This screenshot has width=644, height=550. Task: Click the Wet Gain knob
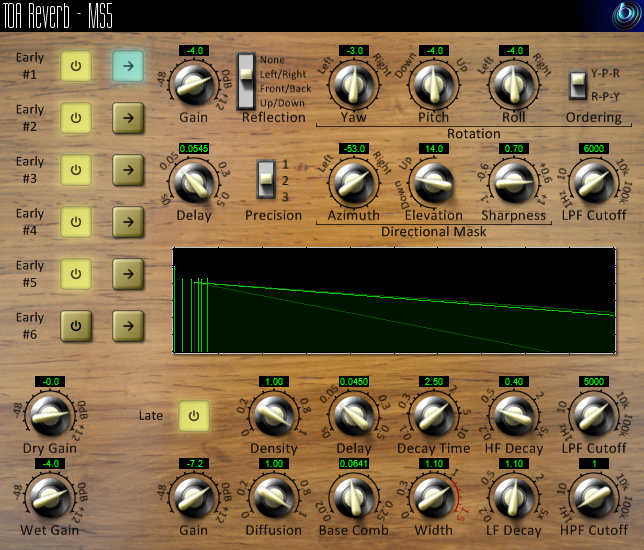50,498
